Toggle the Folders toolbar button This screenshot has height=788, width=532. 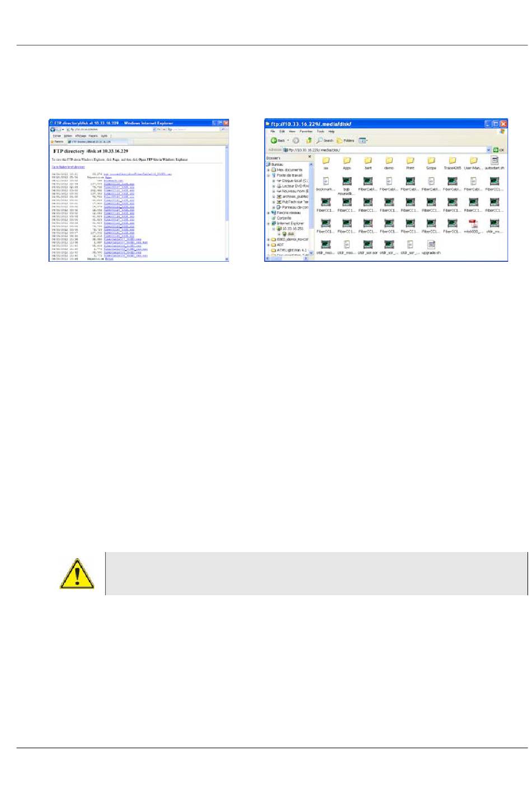[345, 140]
